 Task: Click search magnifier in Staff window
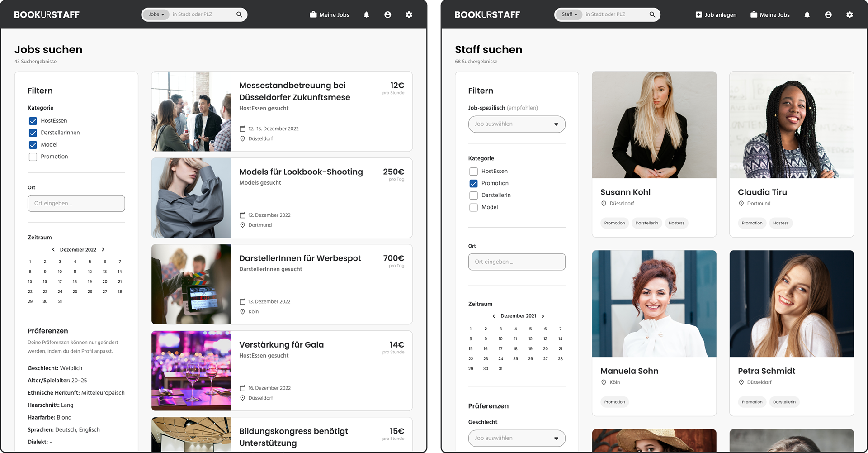click(x=652, y=14)
